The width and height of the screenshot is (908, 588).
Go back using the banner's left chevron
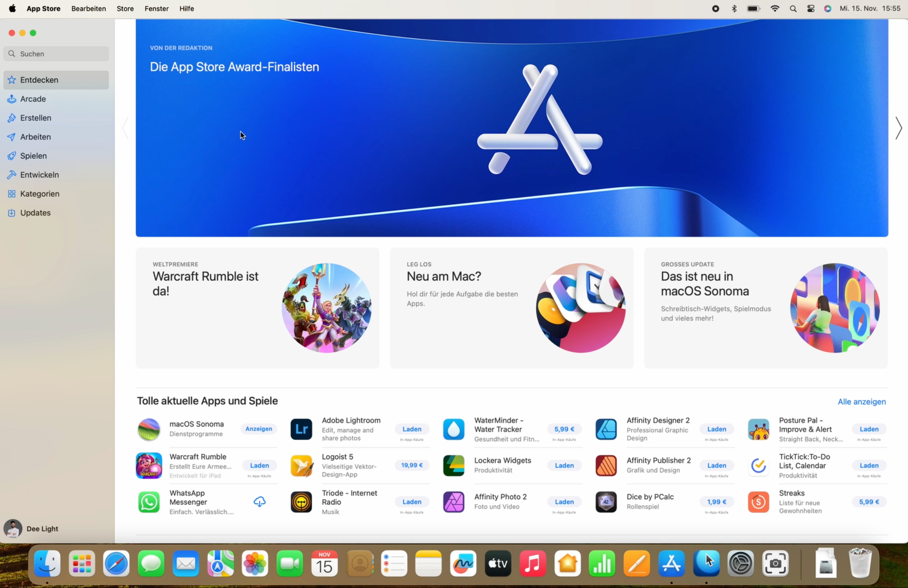[125, 129]
